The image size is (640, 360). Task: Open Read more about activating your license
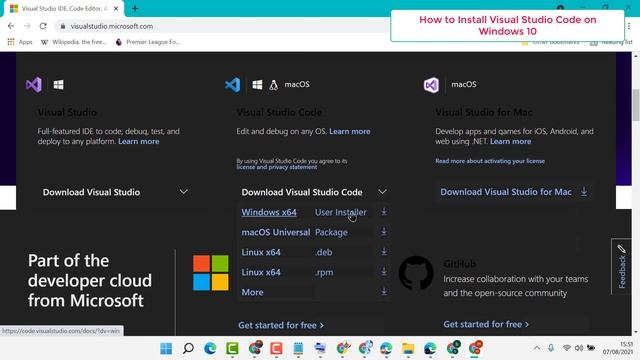coord(490,161)
